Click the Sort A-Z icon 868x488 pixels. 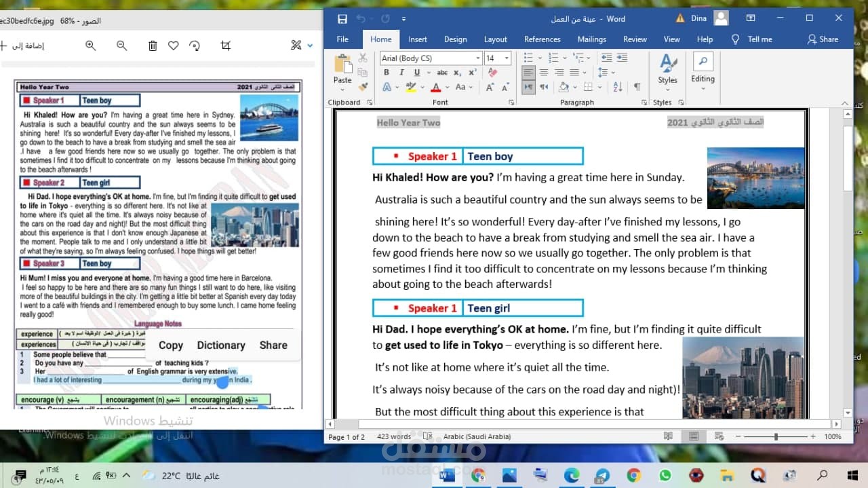click(x=618, y=87)
